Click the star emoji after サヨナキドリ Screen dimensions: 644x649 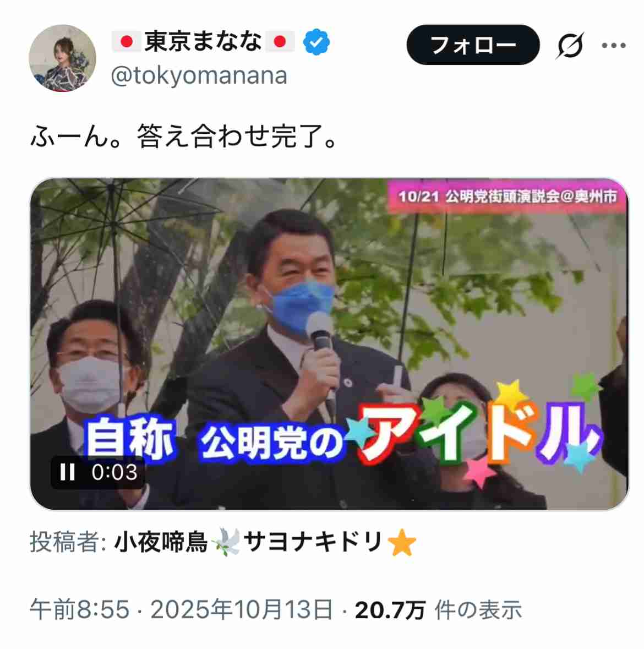click(x=402, y=542)
